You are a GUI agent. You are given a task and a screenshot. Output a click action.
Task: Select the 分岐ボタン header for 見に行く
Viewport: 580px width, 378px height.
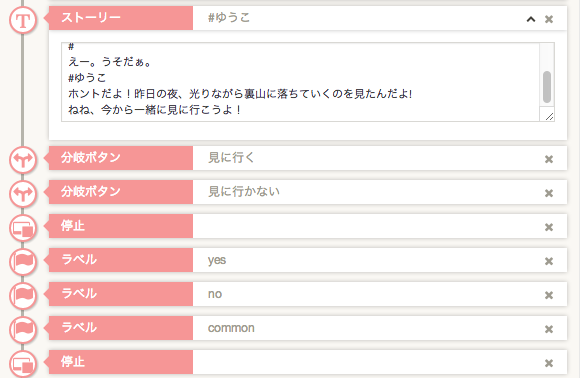[x=121, y=158]
